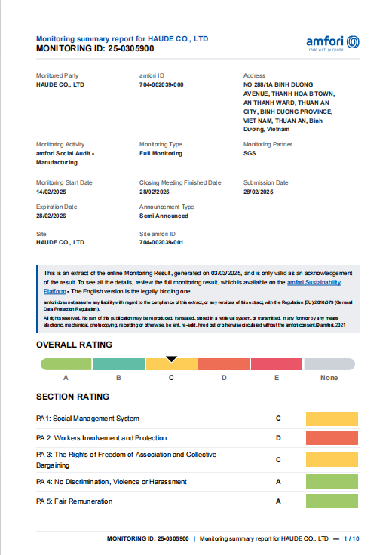Click the report title for HAUDE CO., LTD
392x555 pixels.
[122, 39]
